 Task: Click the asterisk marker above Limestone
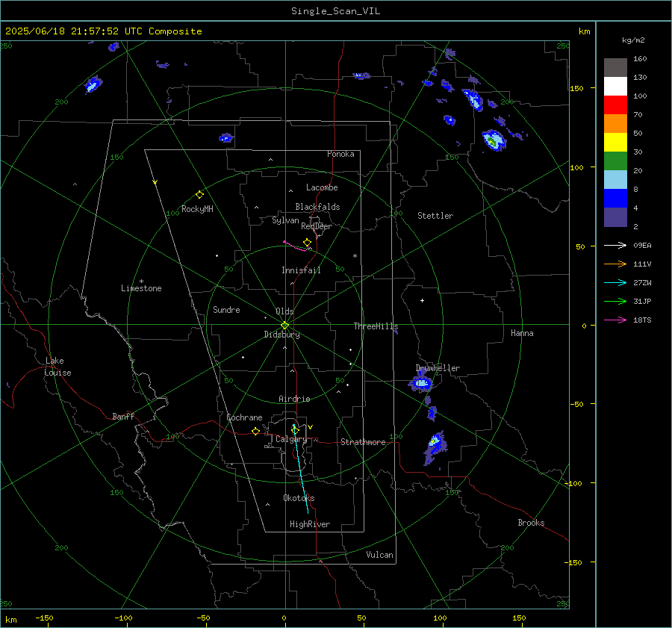141,282
